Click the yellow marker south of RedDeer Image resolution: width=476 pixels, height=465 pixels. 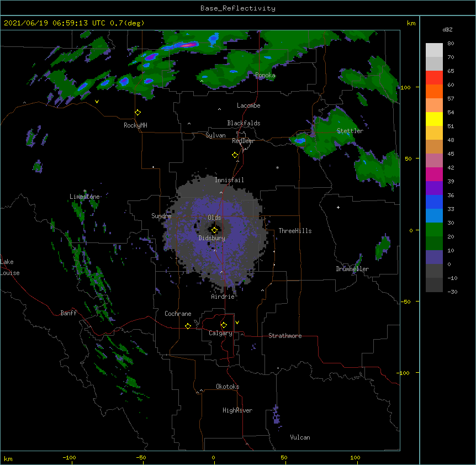point(235,155)
